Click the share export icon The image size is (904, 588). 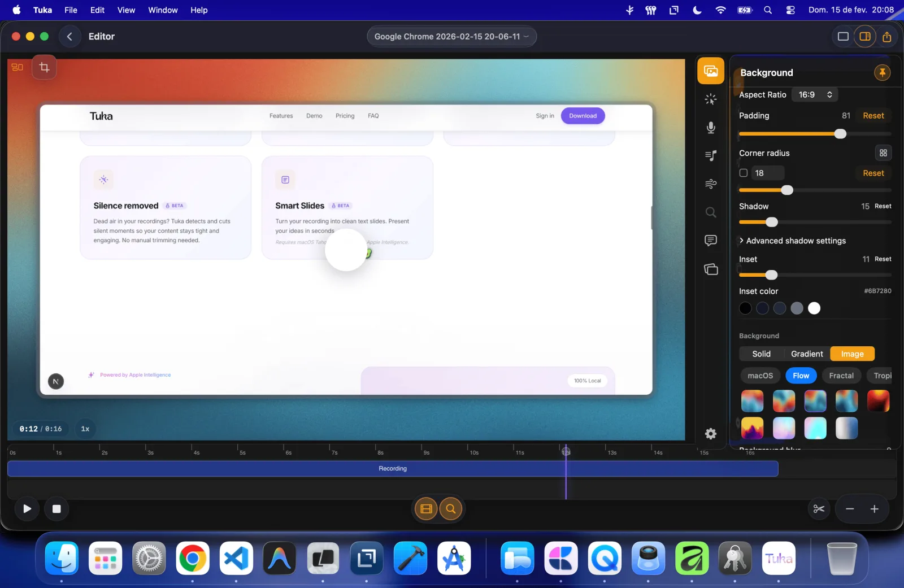click(887, 37)
